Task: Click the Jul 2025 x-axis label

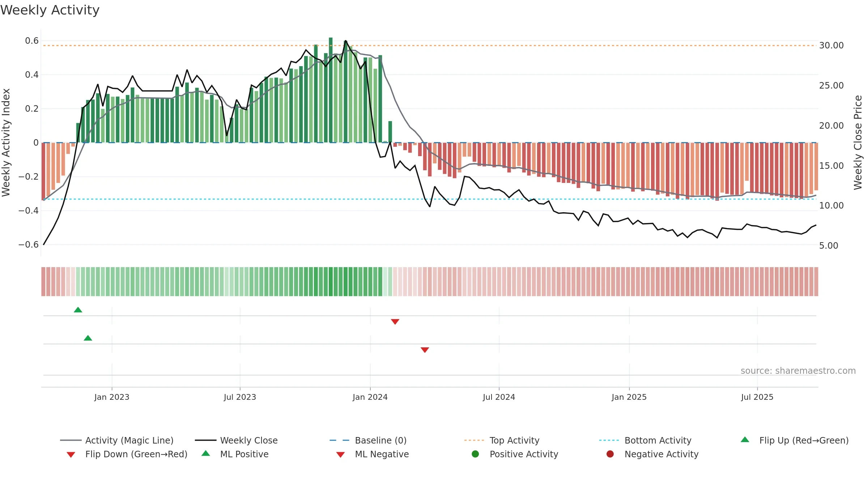Action: tap(757, 397)
